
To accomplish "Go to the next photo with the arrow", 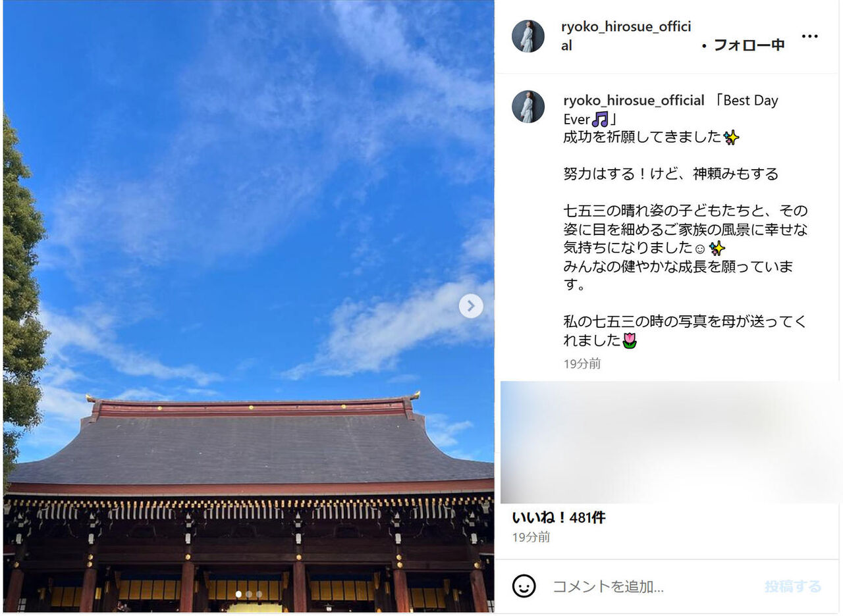I will click(x=471, y=306).
